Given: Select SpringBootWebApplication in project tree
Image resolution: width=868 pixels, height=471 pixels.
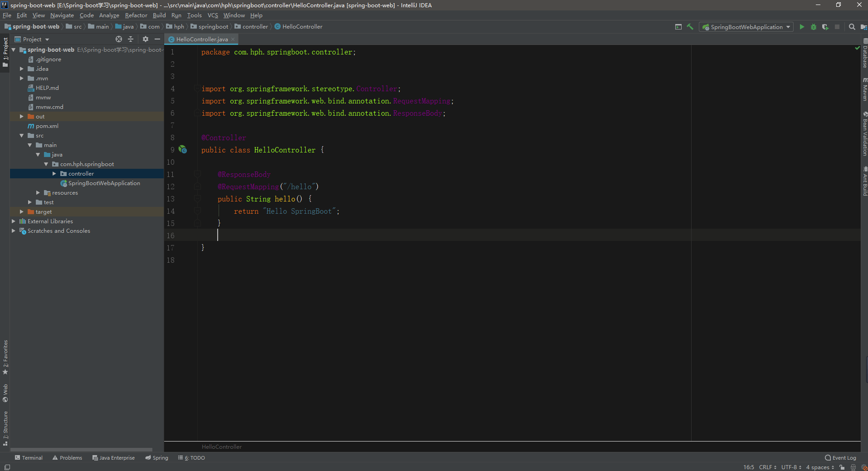Looking at the screenshot, I should pyautogui.click(x=104, y=183).
